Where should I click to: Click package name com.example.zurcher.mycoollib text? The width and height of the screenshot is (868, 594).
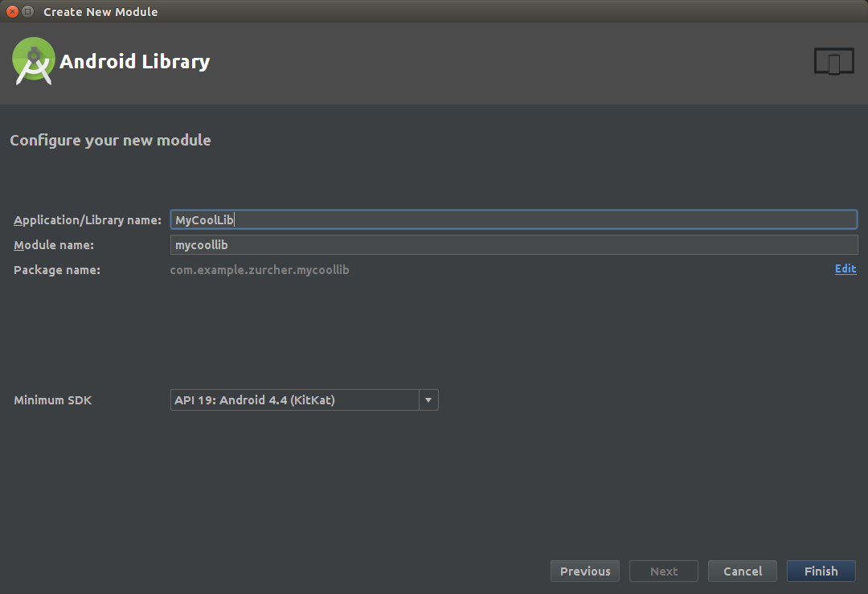(x=259, y=269)
